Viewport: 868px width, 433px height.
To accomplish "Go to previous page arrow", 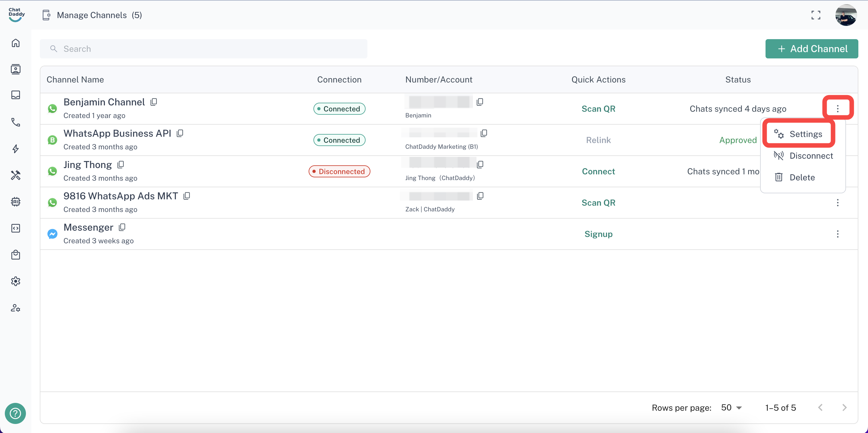I will point(820,407).
